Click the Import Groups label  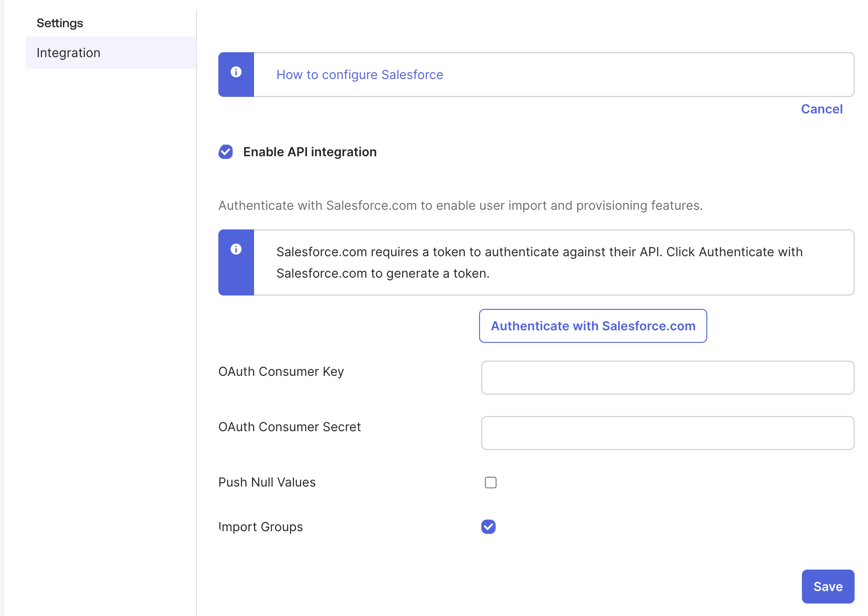tap(261, 527)
